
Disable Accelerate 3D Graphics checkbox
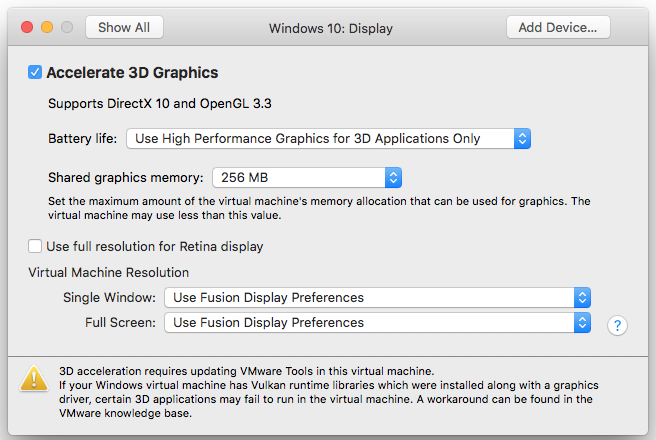[35, 72]
